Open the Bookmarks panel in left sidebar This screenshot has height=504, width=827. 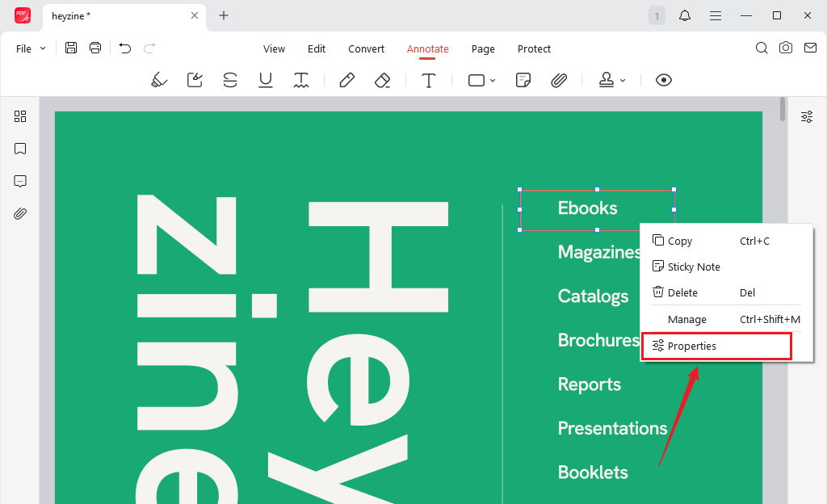pos(20,149)
